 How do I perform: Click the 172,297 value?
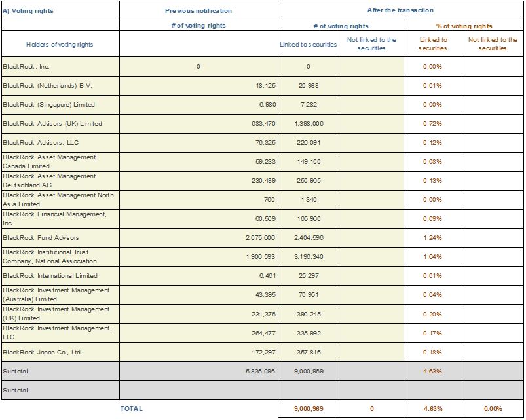(264, 353)
